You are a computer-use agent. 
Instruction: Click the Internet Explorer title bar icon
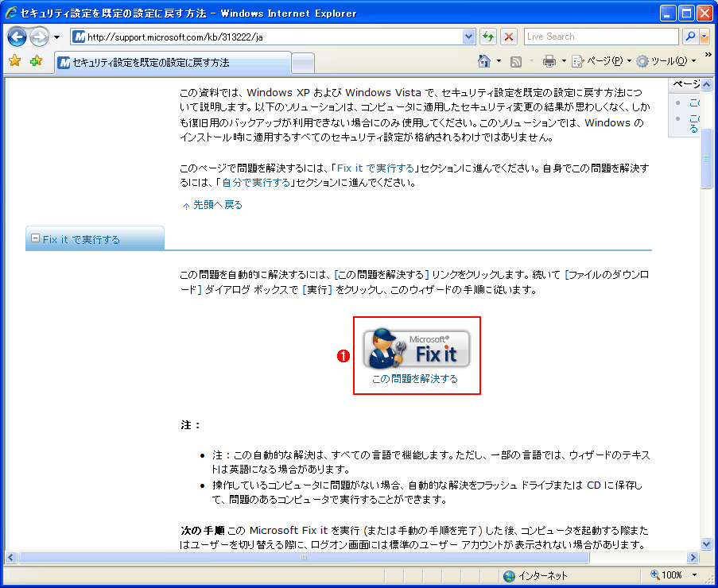[x=10, y=13]
